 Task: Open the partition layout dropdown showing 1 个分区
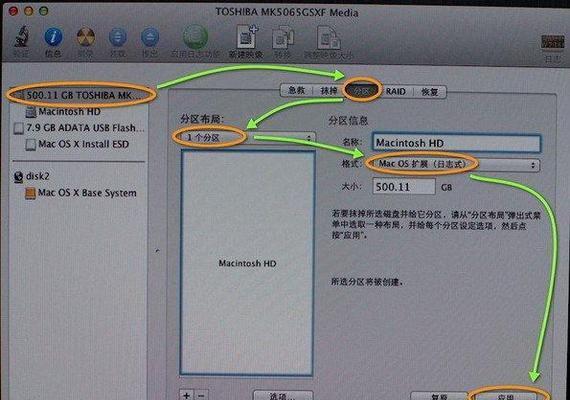[x=244, y=138]
